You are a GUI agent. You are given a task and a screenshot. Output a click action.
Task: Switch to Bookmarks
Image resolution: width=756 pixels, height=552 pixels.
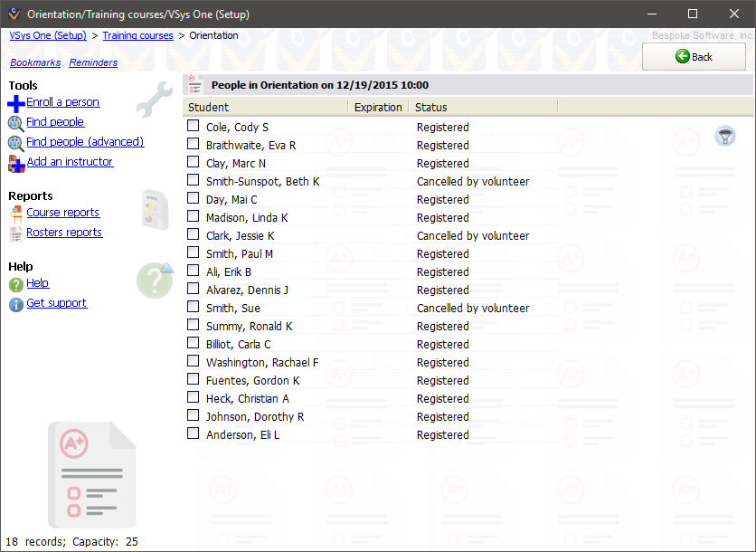coord(34,62)
